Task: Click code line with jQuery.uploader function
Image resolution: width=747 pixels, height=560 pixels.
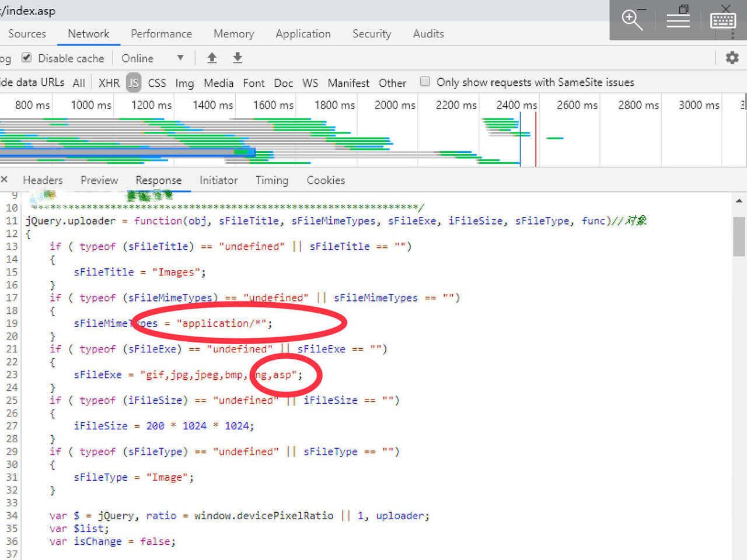Action: click(x=336, y=220)
